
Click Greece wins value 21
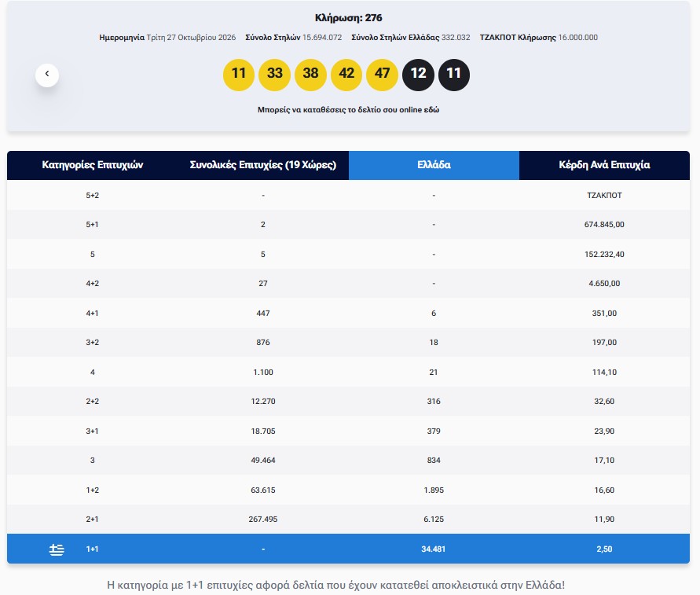434,372
